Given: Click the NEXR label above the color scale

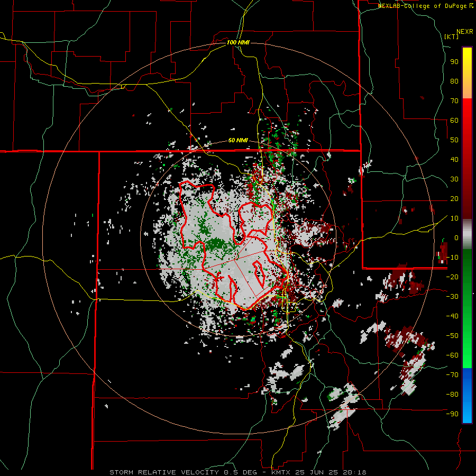Looking at the screenshot, I should click(465, 32).
